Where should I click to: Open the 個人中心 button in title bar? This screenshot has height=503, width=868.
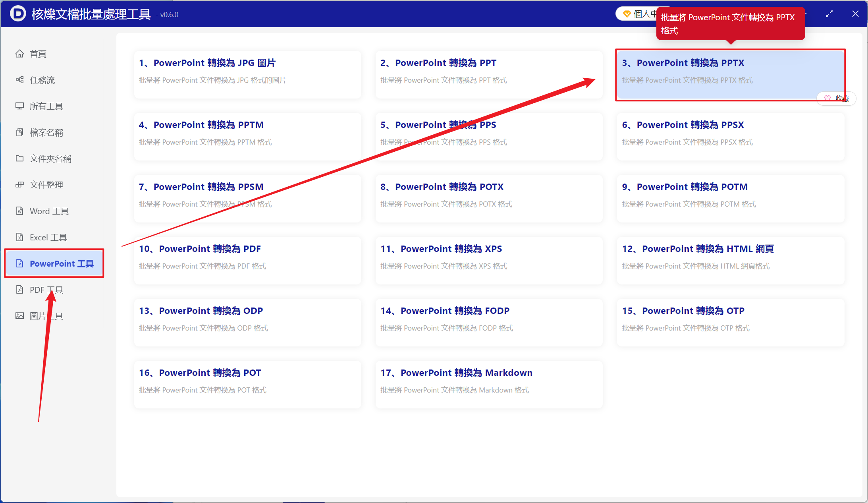(x=637, y=14)
